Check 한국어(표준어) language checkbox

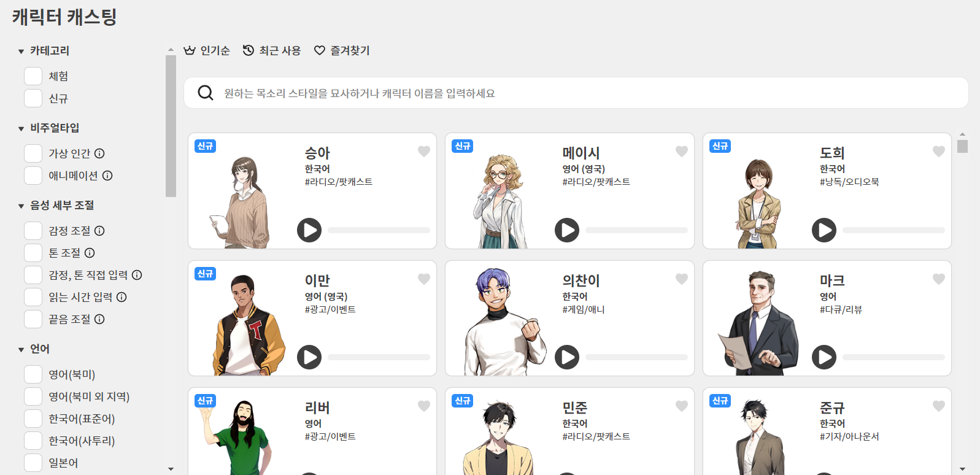[33, 419]
